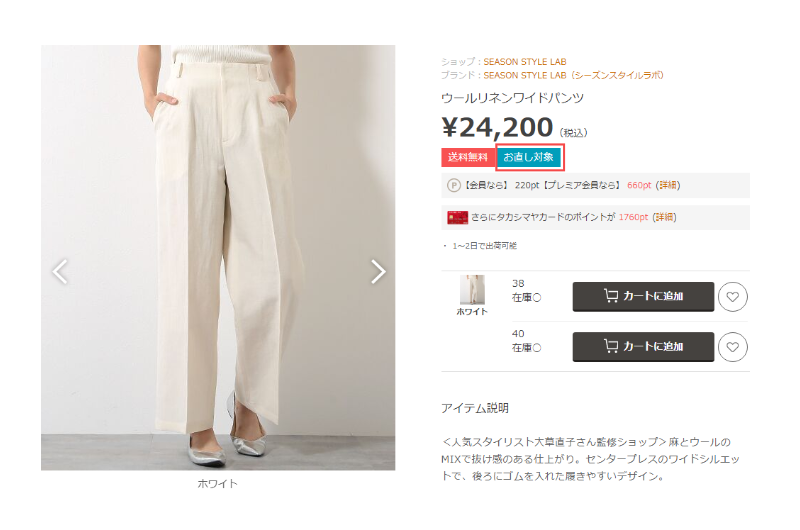The image size is (800, 530).
Task: Show the next product image arrow
Action: [378, 271]
